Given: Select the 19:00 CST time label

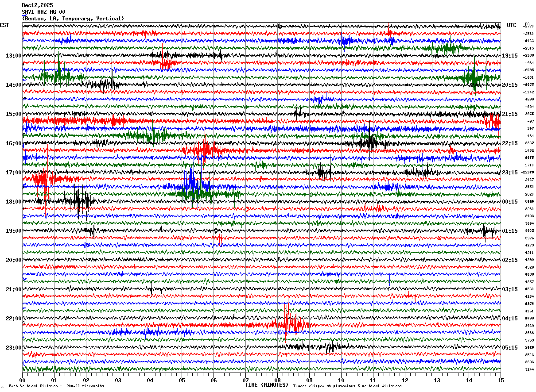Looking at the screenshot, I should point(13,231).
